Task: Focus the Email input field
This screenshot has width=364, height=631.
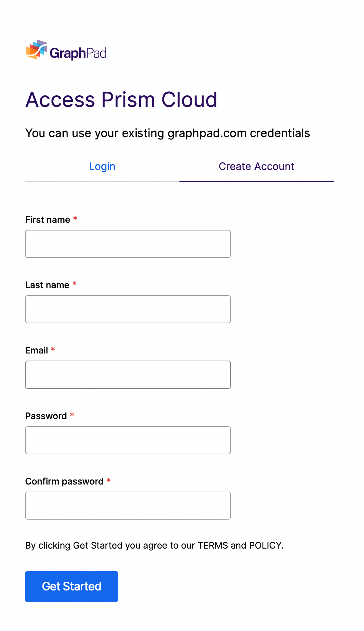Action: tap(128, 374)
